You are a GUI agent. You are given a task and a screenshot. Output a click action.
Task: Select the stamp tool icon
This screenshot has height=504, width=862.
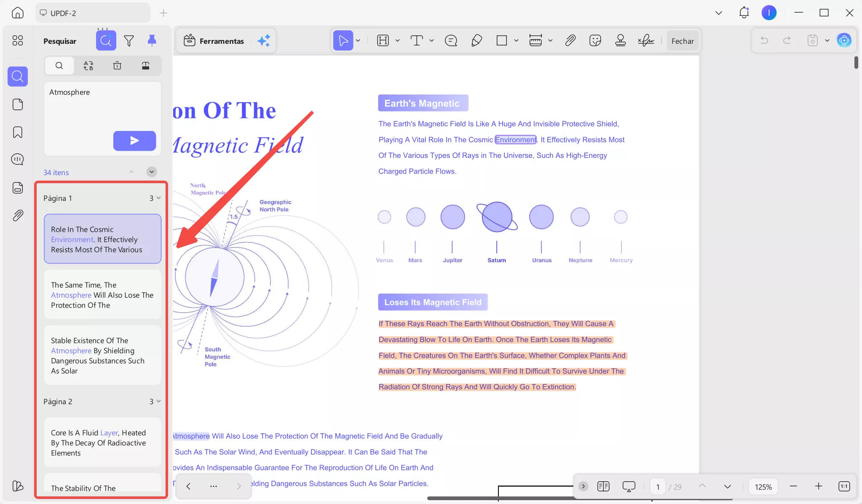pyautogui.click(x=620, y=41)
